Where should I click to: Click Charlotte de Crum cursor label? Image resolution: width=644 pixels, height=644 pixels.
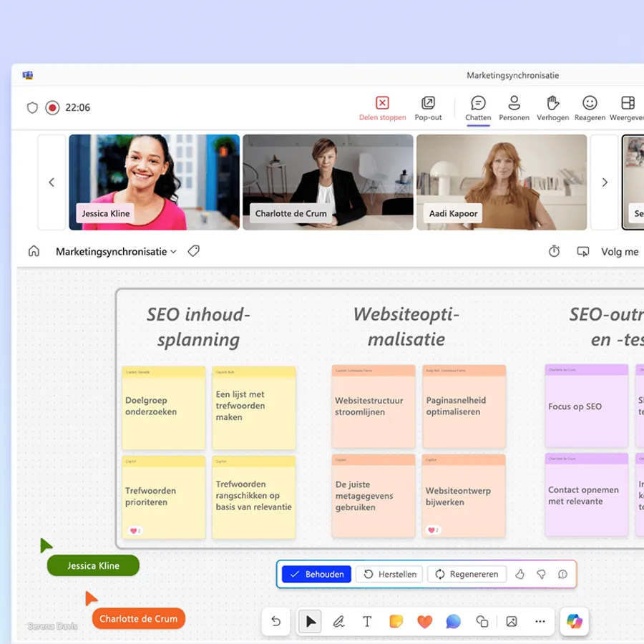point(138,618)
